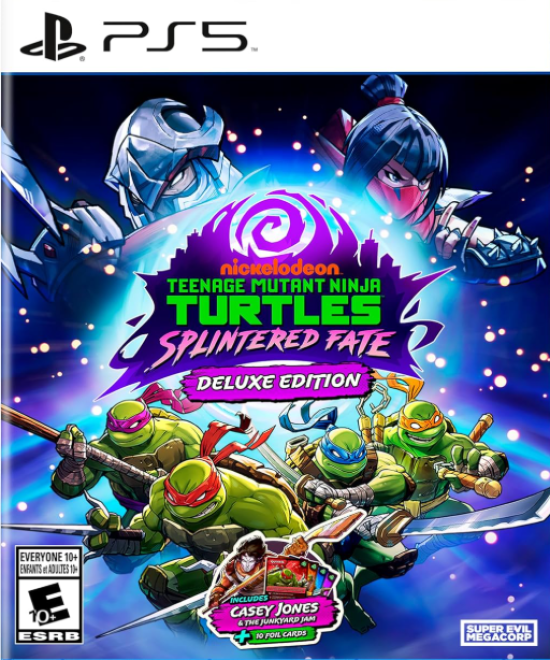Click the green 10 Foil Cards label
The width and height of the screenshot is (550, 660).
(277, 635)
